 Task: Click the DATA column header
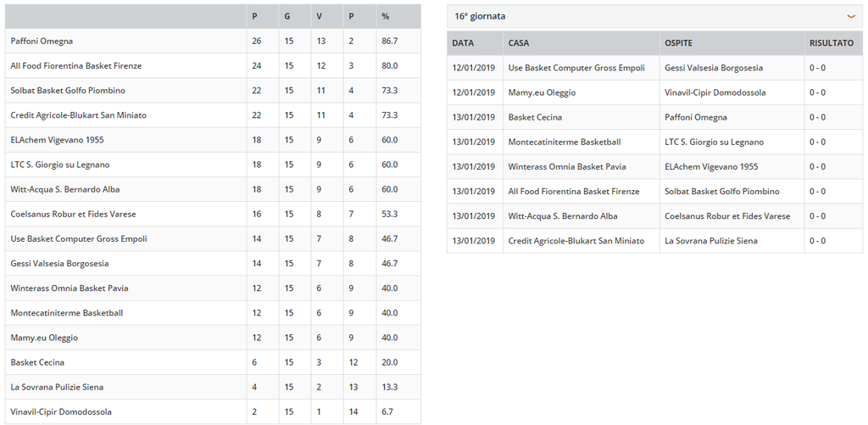pos(463,43)
